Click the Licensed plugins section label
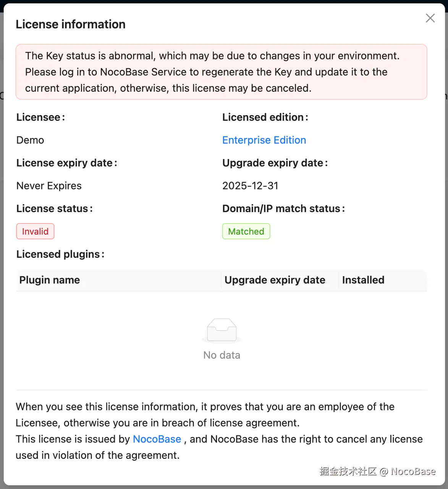Viewport: 448px width, 489px height. (x=60, y=254)
